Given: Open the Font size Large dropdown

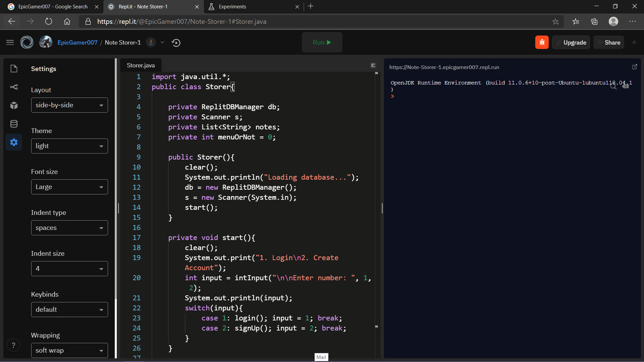Looking at the screenshot, I should point(69,187).
